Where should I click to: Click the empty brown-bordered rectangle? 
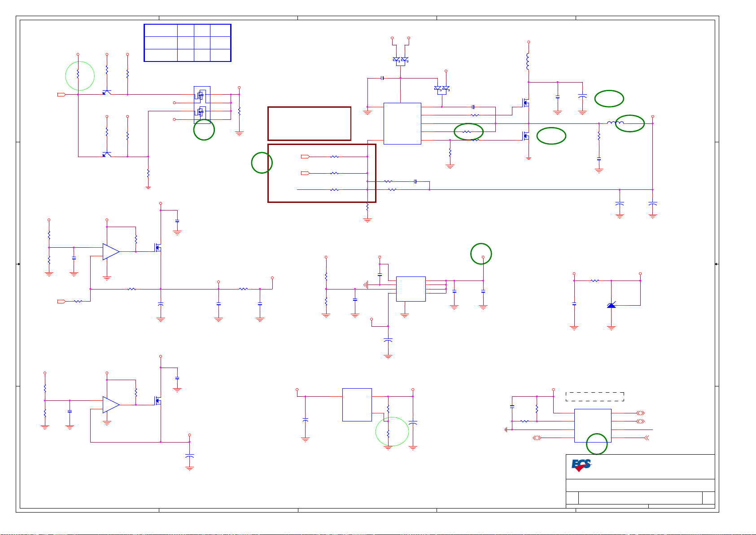[309, 123]
